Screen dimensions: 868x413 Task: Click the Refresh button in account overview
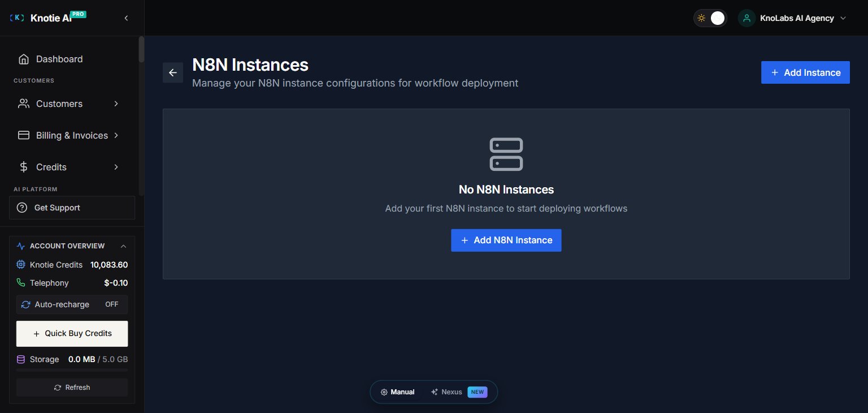[x=72, y=388]
